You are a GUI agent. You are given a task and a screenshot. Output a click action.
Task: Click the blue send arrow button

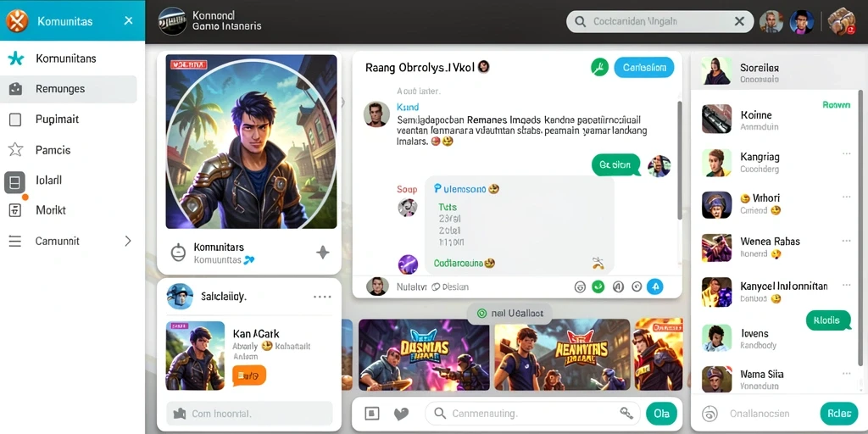pos(655,287)
